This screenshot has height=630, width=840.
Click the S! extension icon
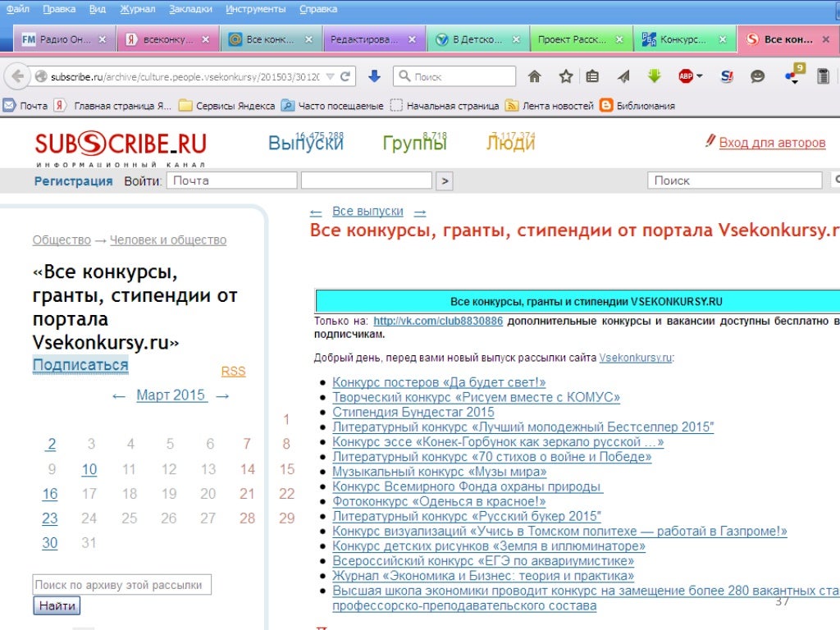pyautogui.click(x=727, y=76)
